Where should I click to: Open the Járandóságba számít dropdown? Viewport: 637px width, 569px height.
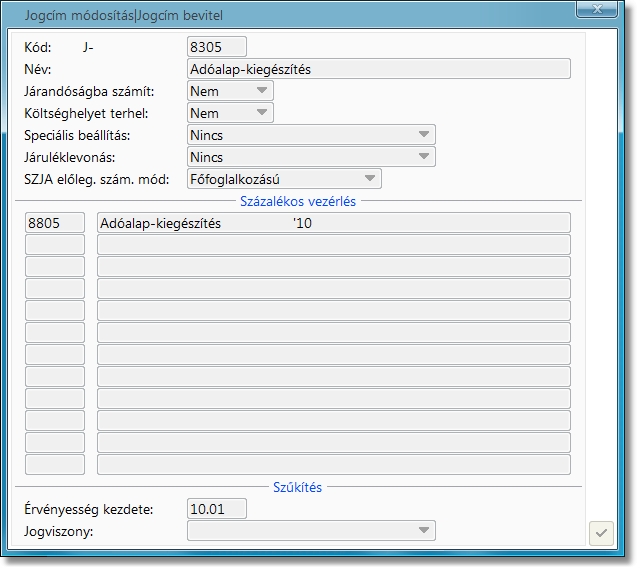230,91
